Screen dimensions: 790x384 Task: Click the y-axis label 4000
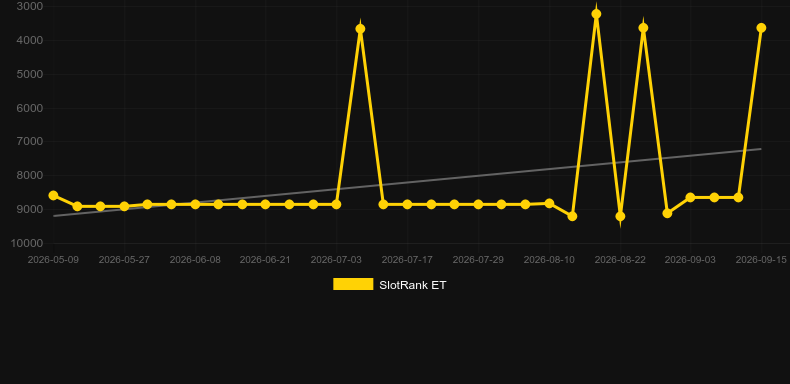(30, 40)
